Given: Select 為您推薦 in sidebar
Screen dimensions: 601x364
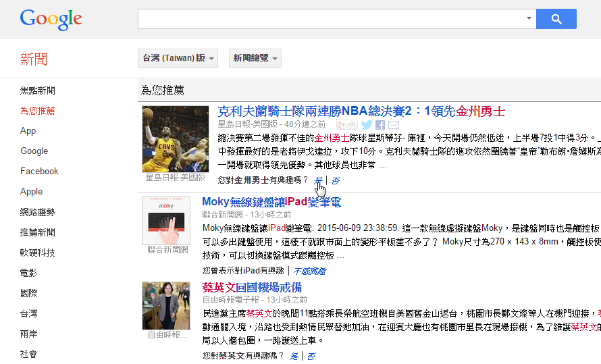Looking at the screenshot, I should (38, 111).
